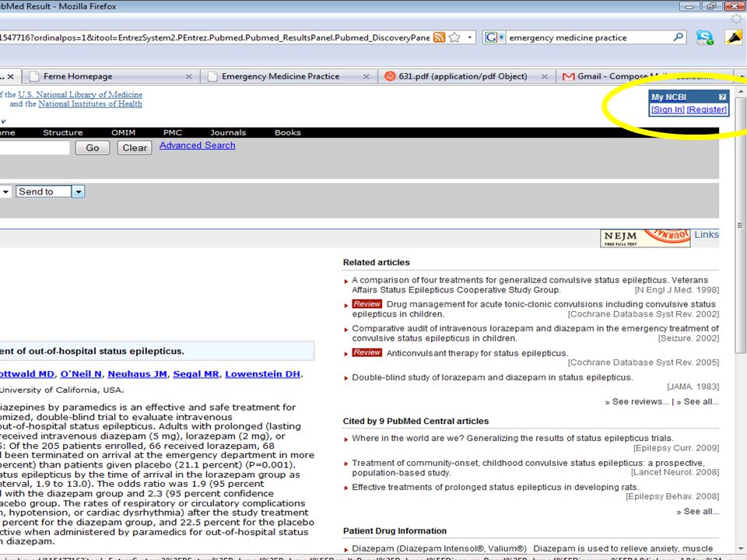747x560 pixels.
Task: Click author Neuhaus JM
Action: tap(137, 374)
